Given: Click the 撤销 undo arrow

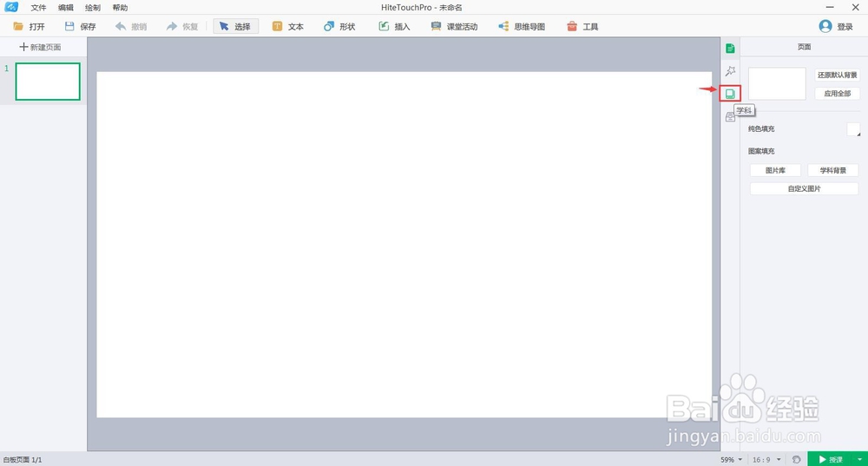Looking at the screenshot, I should (131, 27).
